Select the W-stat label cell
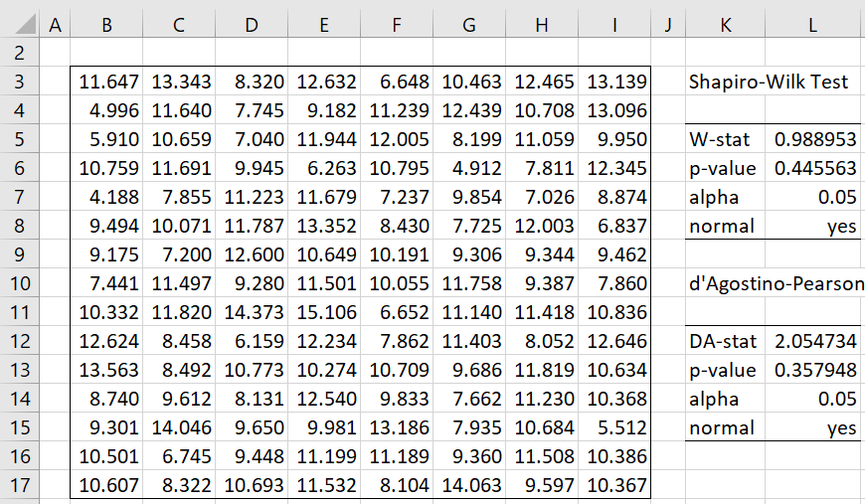The width and height of the screenshot is (865, 504). click(726, 139)
